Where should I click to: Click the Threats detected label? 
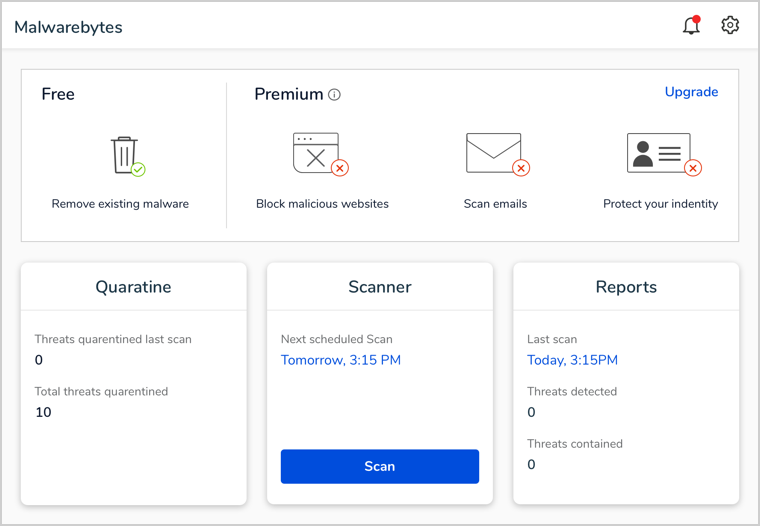point(572,392)
